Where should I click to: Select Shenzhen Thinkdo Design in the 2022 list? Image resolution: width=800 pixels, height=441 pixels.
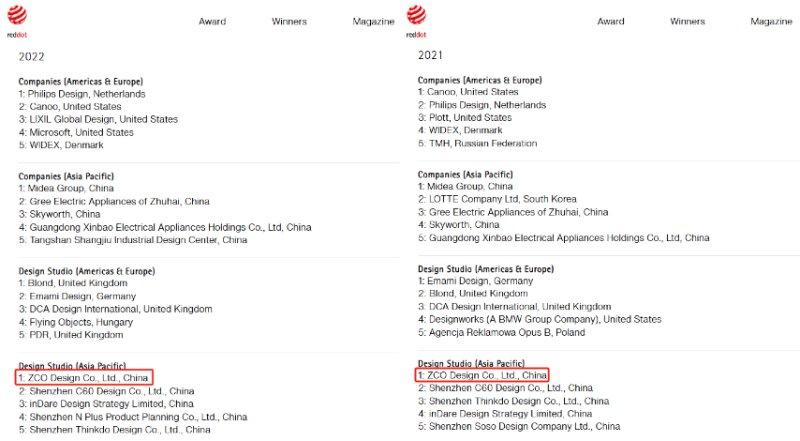click(114, 430)
